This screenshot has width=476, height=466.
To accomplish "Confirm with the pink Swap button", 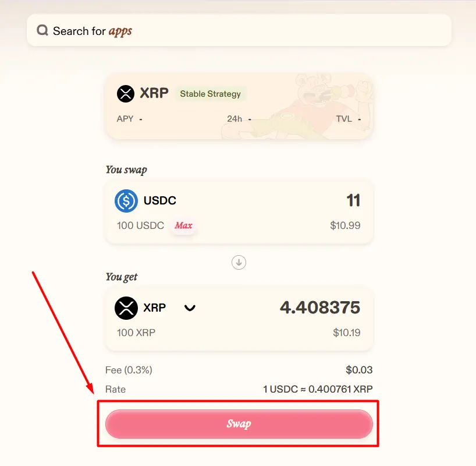I will click(239, 423).
